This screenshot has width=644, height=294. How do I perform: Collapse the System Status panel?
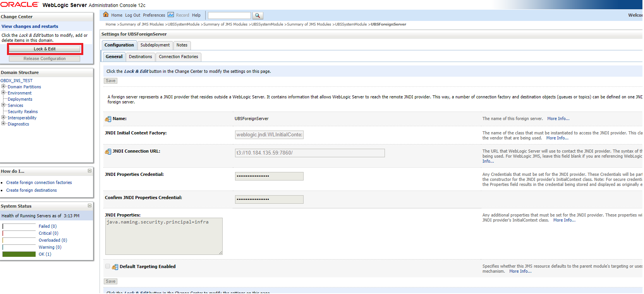89,206
